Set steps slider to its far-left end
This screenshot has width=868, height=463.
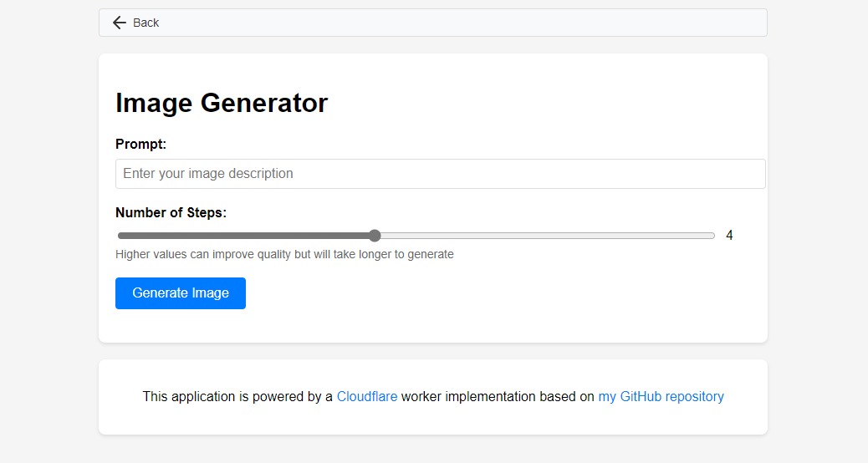119,236
